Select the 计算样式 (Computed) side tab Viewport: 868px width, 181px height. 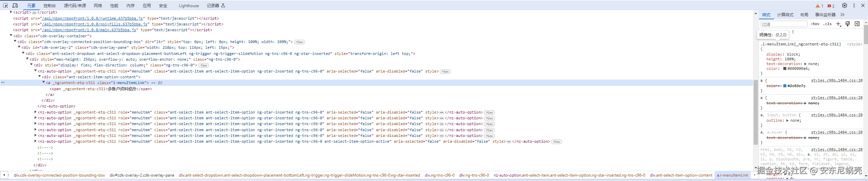pos(785,15)
